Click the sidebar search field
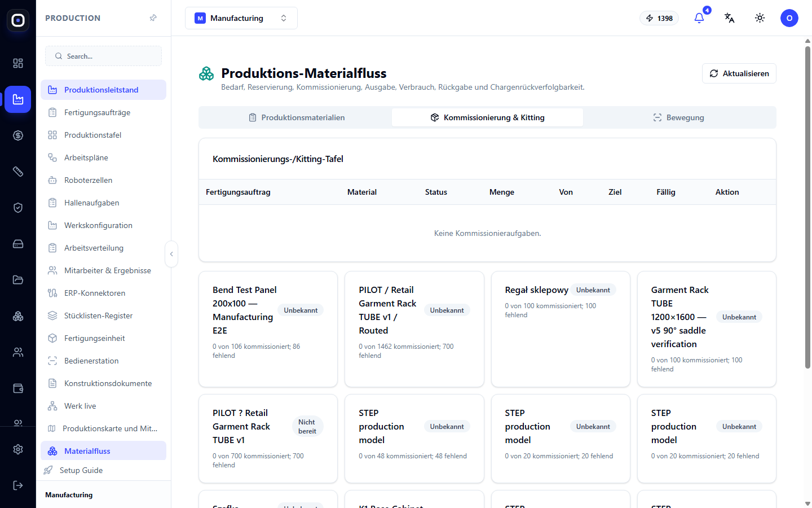Screen dimensions: 812x508 (103, 56)
